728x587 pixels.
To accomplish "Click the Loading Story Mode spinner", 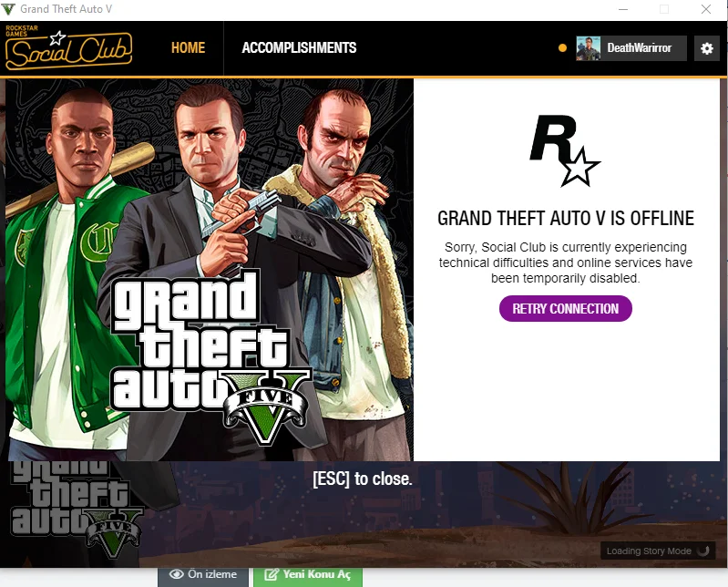I will pyautogui.click(x=703, y=551).
